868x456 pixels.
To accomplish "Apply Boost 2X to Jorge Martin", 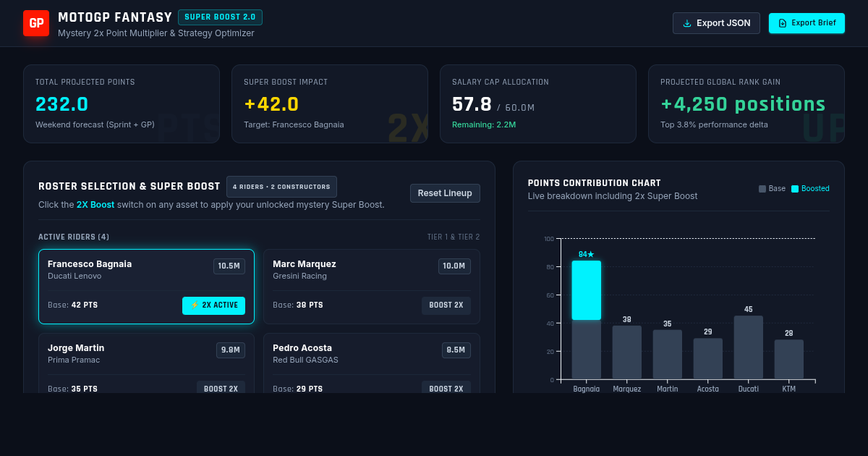I will pos(221,388).
